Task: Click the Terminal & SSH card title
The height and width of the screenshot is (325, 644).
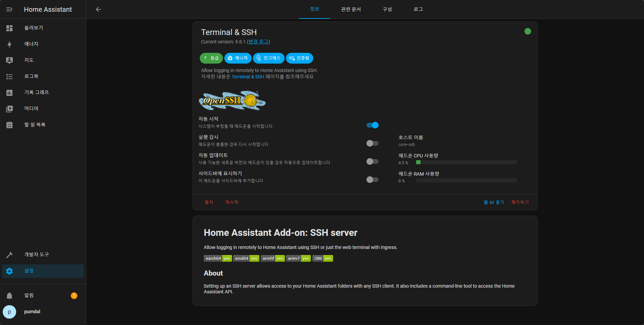Action: (229, 32)
